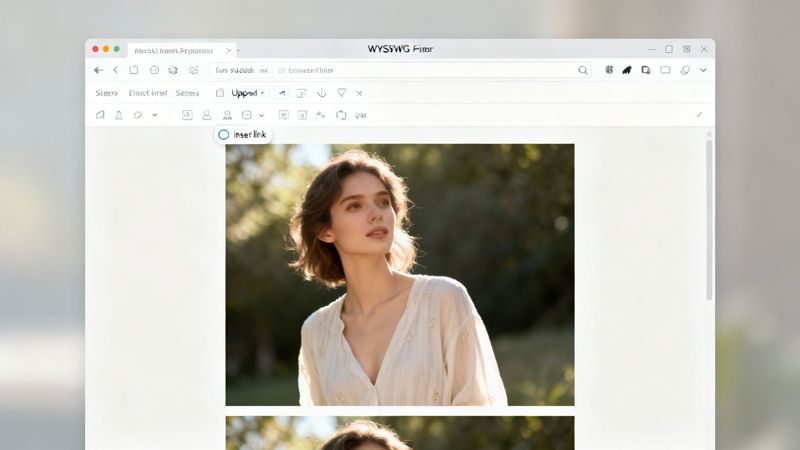Open the Steps menu
Viewport: 800px width, 450px height.
pyautogui.click(x=107, y=93)
